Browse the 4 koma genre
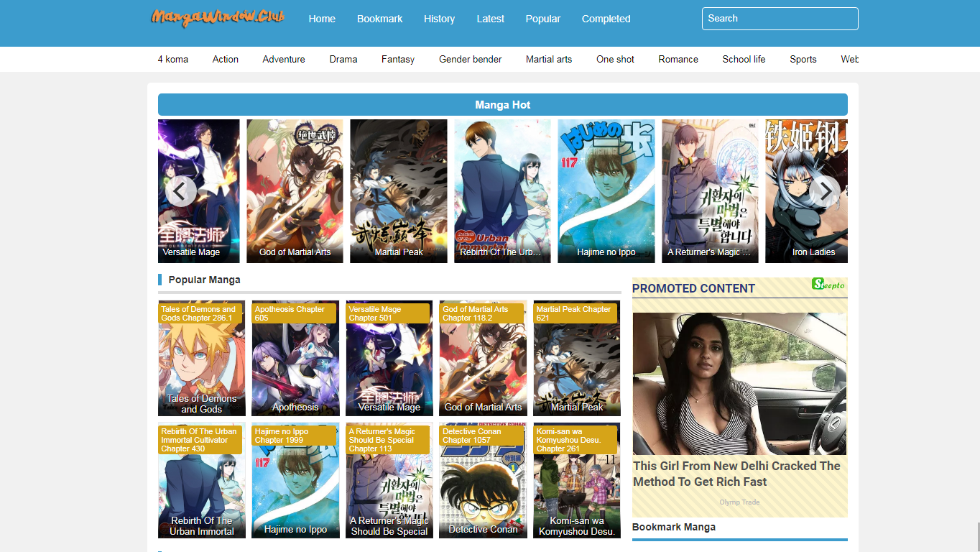 coord(173,59)
